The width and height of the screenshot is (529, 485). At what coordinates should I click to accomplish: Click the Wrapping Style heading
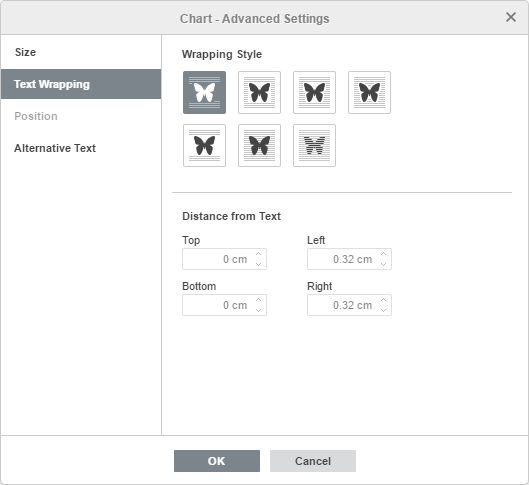pos(222,54)
